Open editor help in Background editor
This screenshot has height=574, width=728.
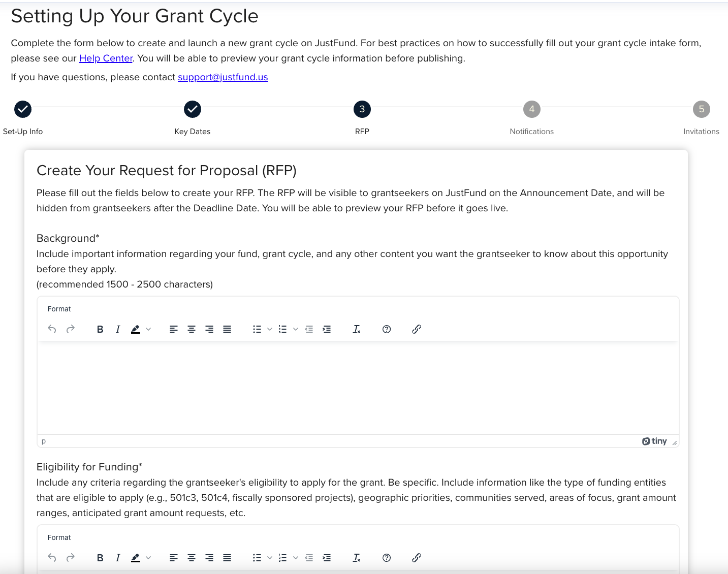pyautogui.click(x=387, y=329)
